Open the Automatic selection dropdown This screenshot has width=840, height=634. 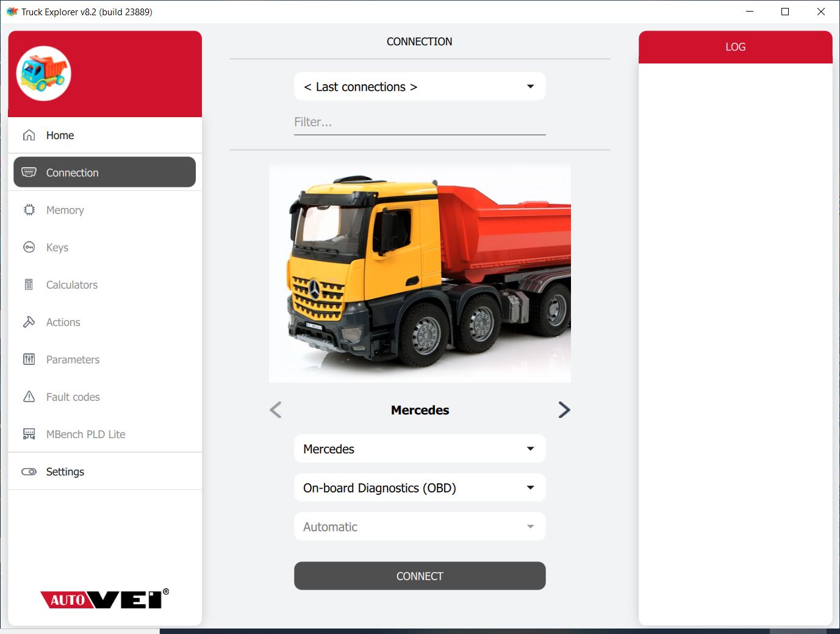coord(420,527)
